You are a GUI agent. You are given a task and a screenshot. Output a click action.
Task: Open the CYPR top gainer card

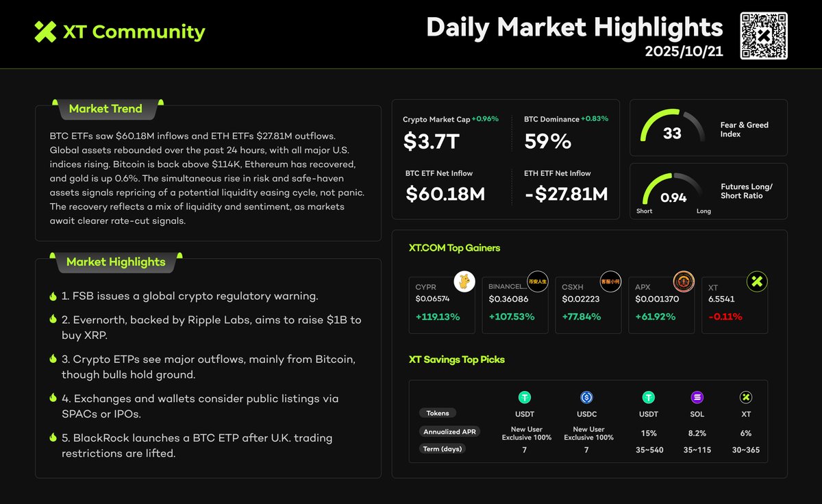(x=442, y=305)
